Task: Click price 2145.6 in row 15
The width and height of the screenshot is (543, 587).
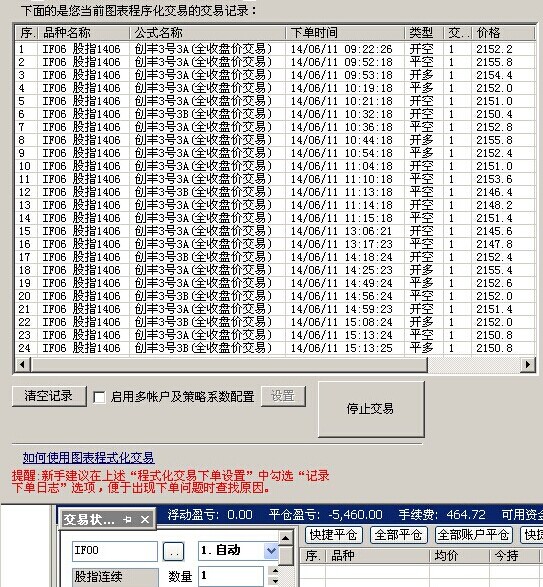Action: click(x=494, y=231)
